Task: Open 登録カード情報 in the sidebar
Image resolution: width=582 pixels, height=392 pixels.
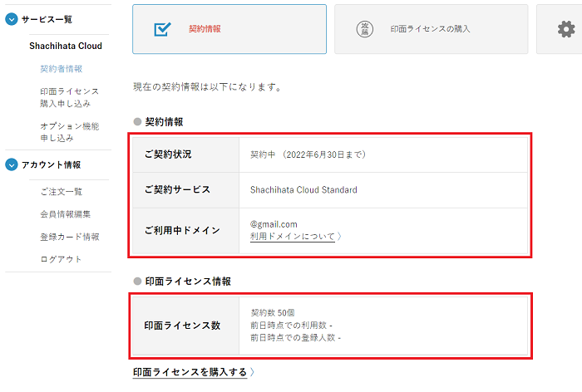Action: [69, 237]
